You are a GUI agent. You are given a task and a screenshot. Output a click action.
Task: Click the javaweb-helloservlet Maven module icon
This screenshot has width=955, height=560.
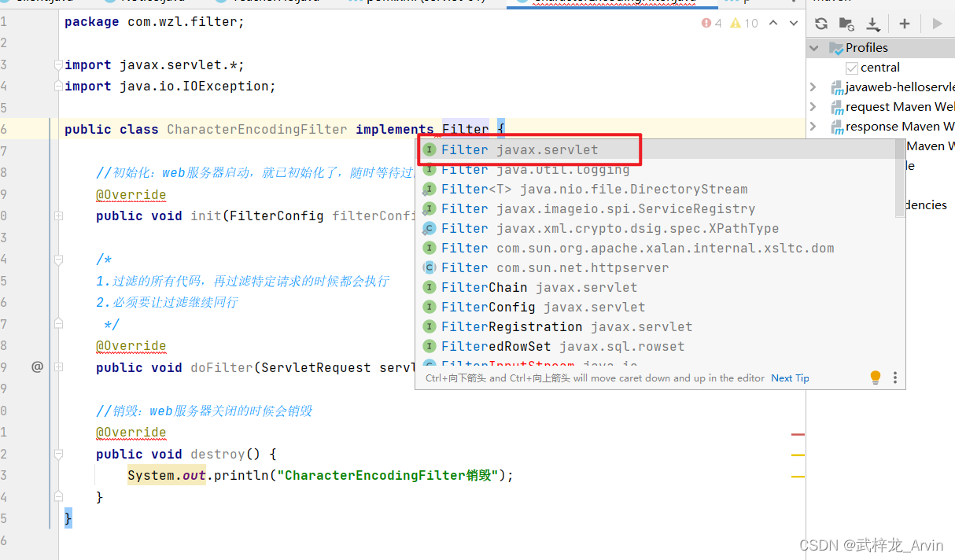coord(836,87)
